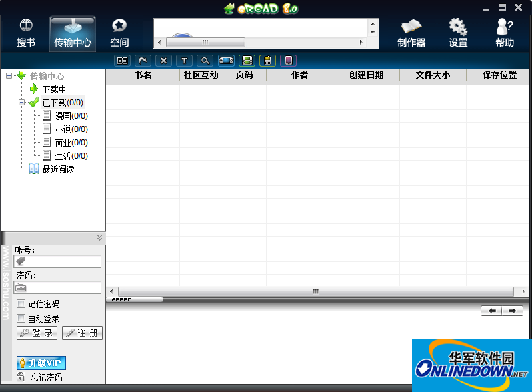Collapse login panel with double chevron
The width and height of the screenshot is (532, 392).
99,237
